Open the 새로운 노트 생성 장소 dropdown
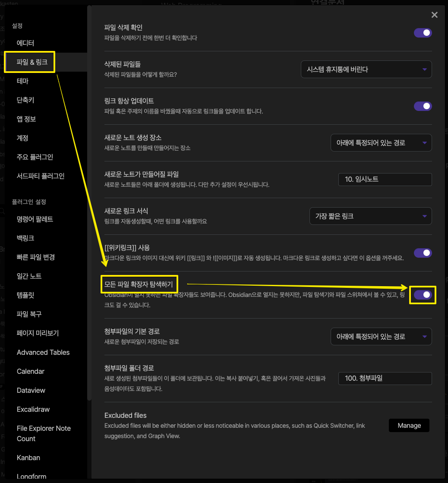Viewport: 448px width, 483px height. coord(381,142)
